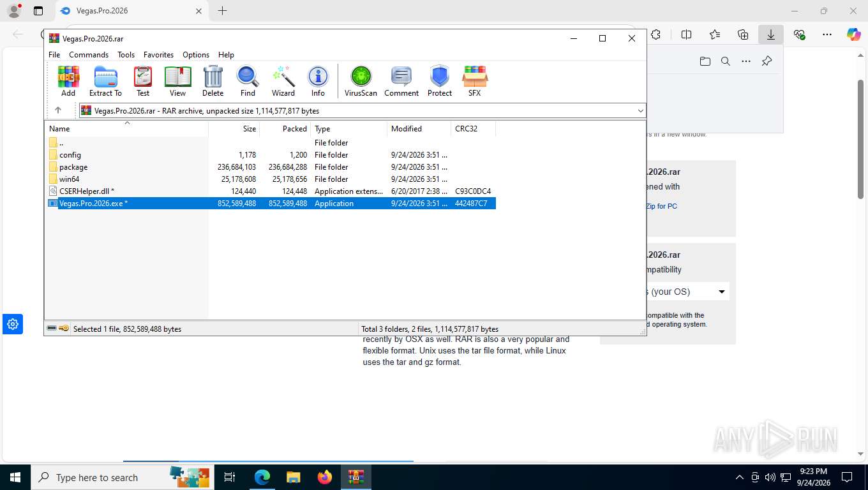Open a new browser tab
The height and width of the screenshot is (490, 868).
tap(222, 11)
